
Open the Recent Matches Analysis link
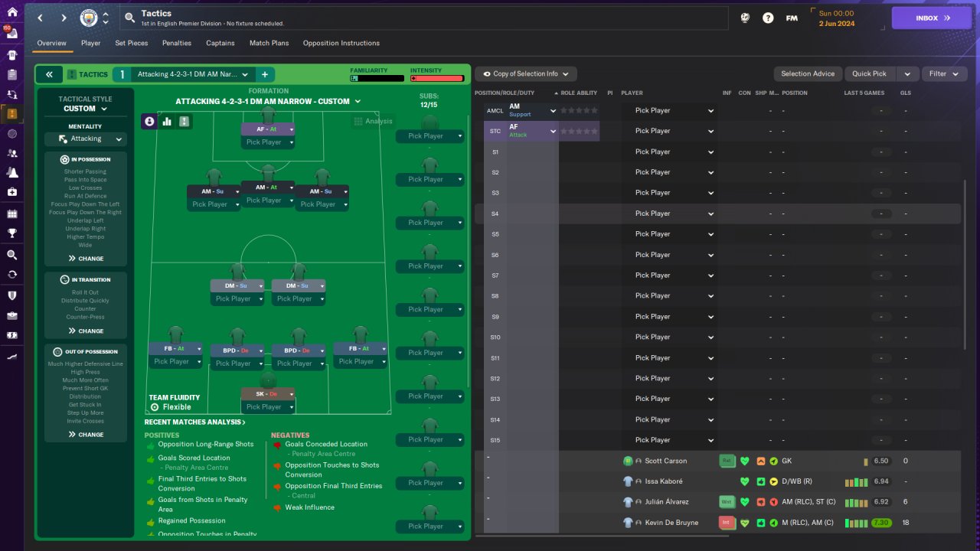(x=195, y=422)
